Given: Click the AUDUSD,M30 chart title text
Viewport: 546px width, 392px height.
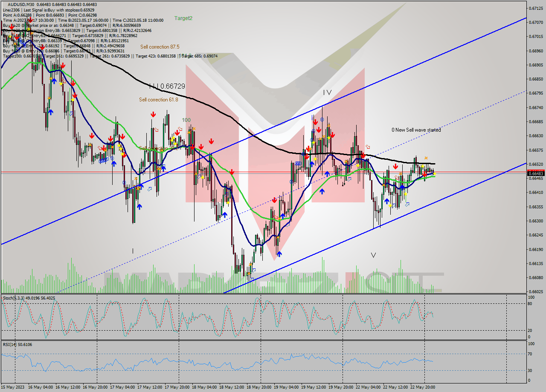Looking at the screenshot, I should (x=21, y=4).
